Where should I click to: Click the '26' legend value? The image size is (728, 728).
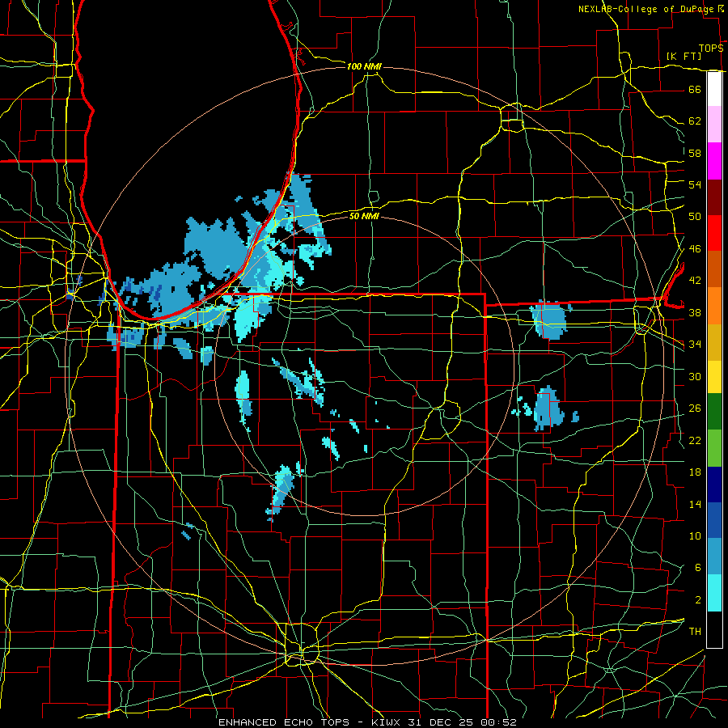point(695,408)
